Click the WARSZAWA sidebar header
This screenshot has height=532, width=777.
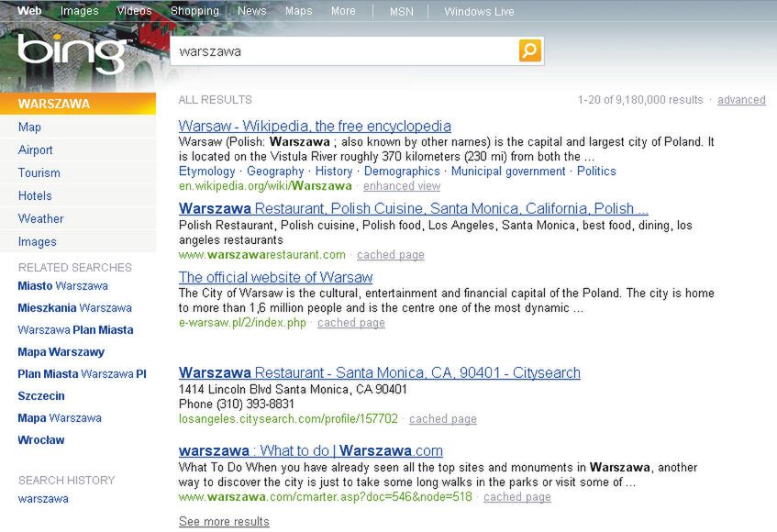point(78,104)
